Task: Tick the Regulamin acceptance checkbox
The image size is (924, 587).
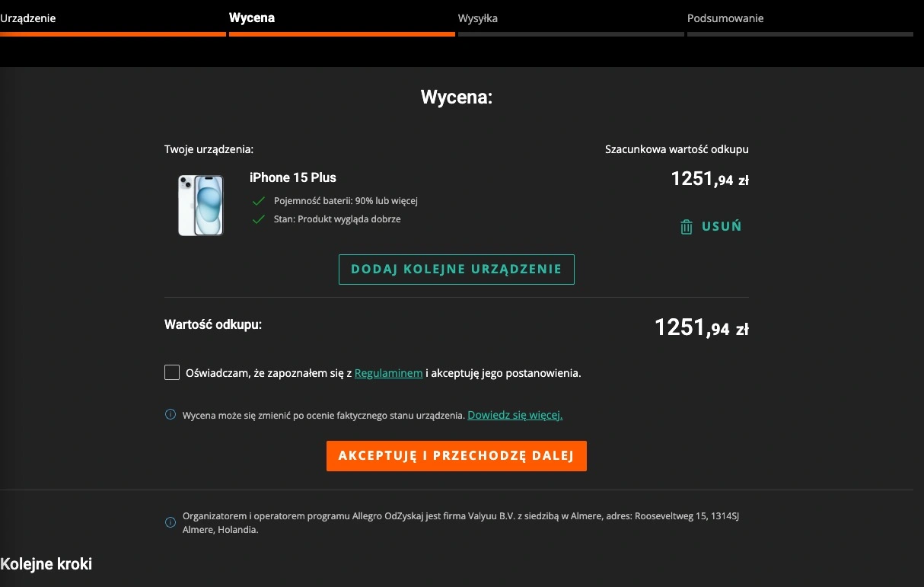Action: click(172, 372)
